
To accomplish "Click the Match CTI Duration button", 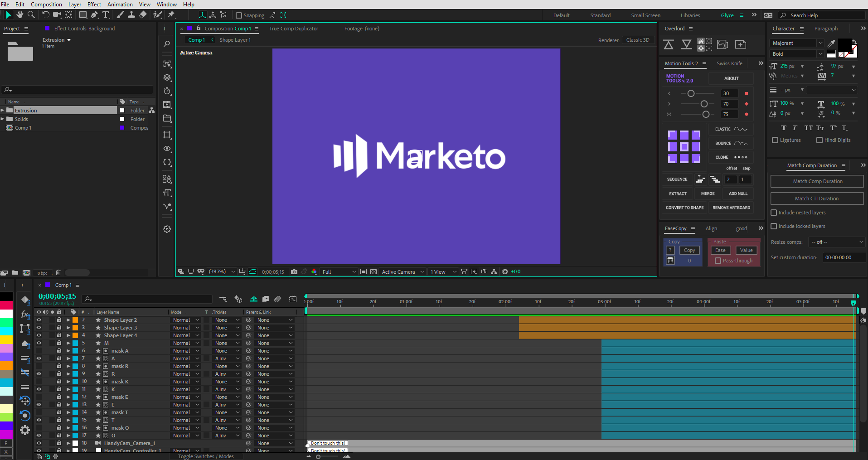I will click(817, 199).
